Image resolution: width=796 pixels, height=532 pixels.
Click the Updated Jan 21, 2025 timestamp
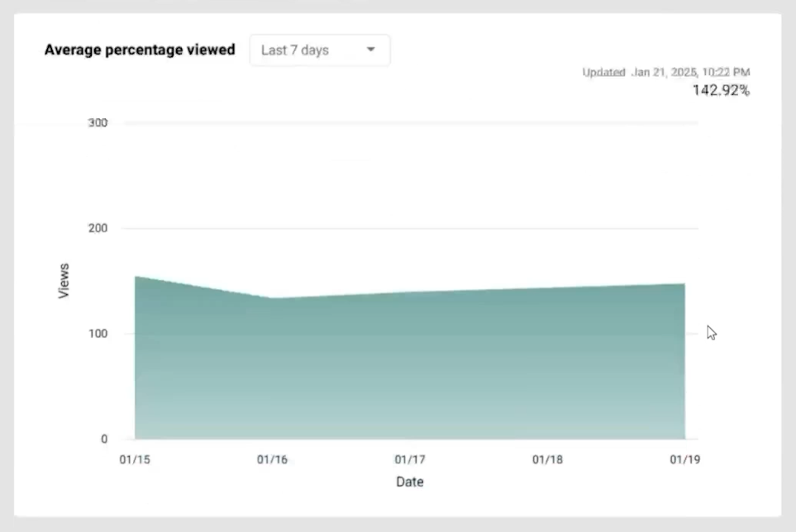(x=665, y=73)
